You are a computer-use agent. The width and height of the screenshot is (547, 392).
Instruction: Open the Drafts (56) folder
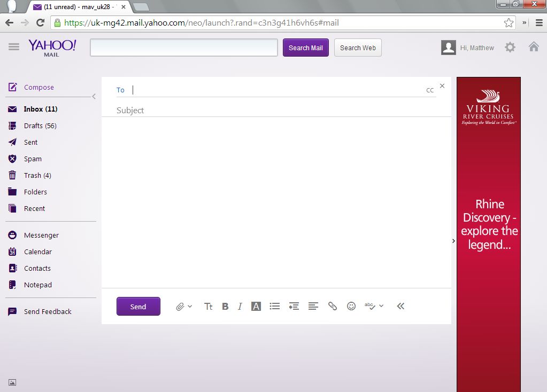[x=40, y=126]
